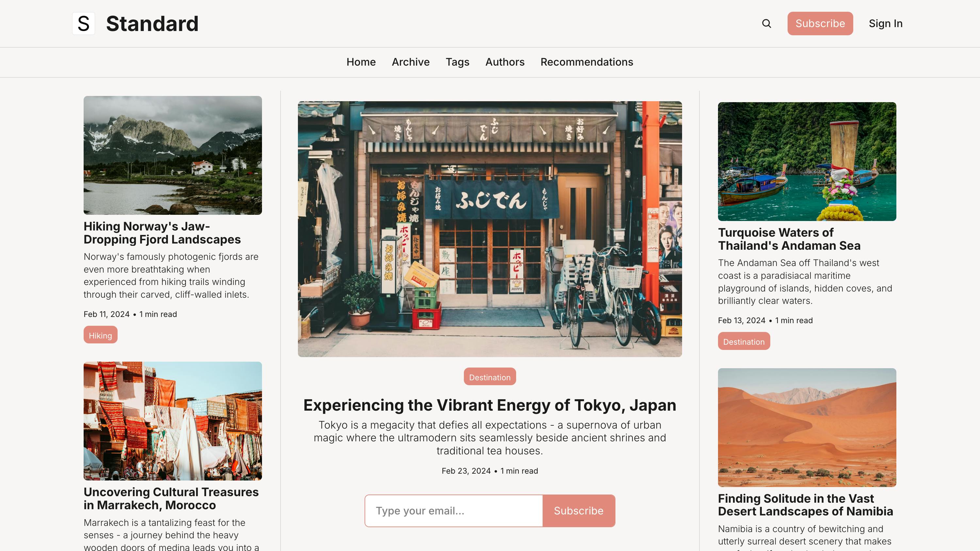Navigate to the Home menu item
Viewport: 980px width, 551px height.
point(361,62)
